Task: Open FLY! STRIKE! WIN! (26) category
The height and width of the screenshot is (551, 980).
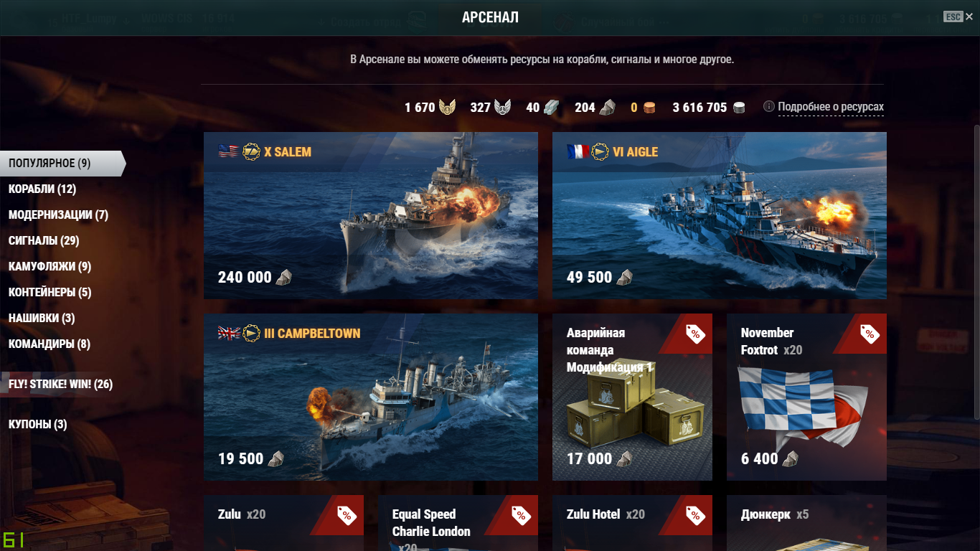Action: tap(60, 385)
